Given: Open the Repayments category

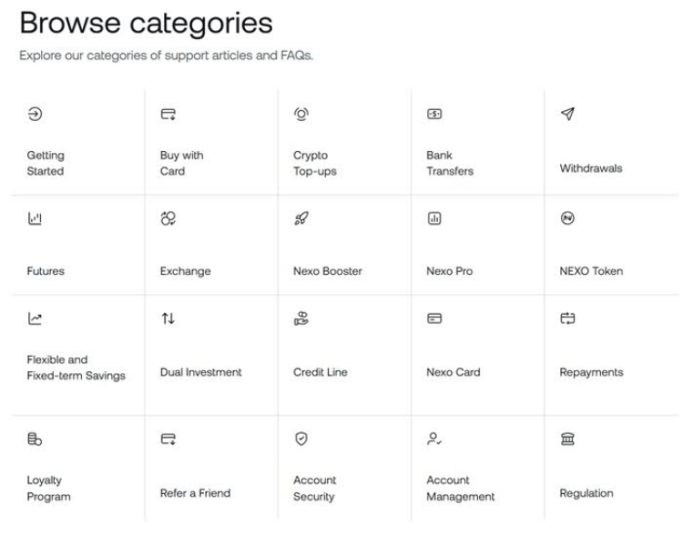Looking at the screenshot, I should (591, 372).
